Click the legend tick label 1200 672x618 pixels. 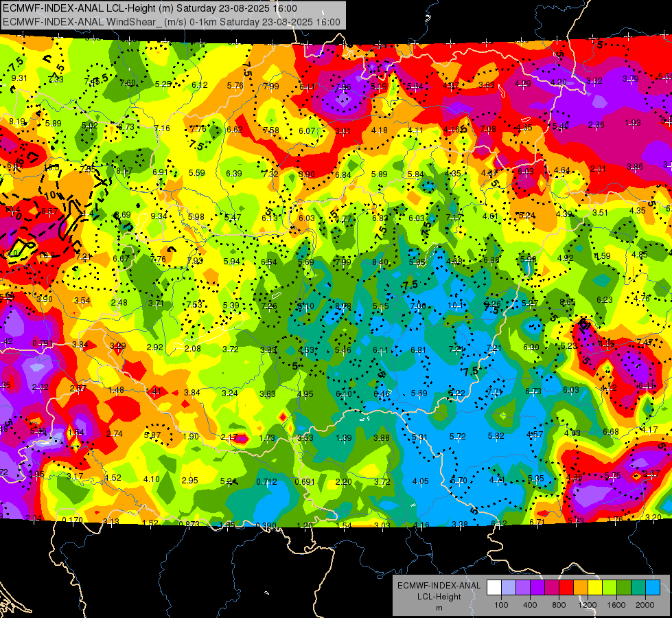point(587,605)
